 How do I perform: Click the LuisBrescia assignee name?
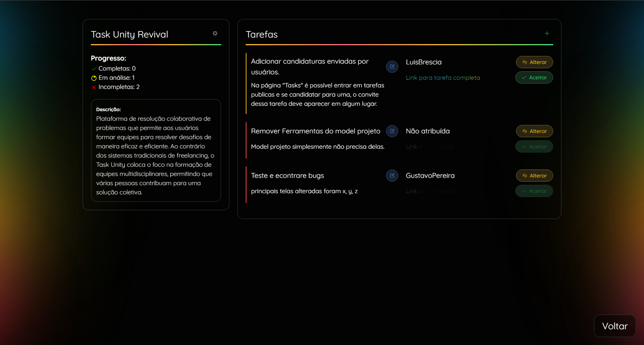click(x=424, y=62)
